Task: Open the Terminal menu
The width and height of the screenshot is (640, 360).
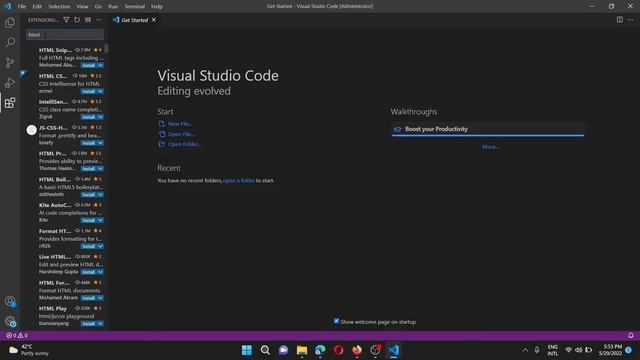Action: (x=135, y=6)
